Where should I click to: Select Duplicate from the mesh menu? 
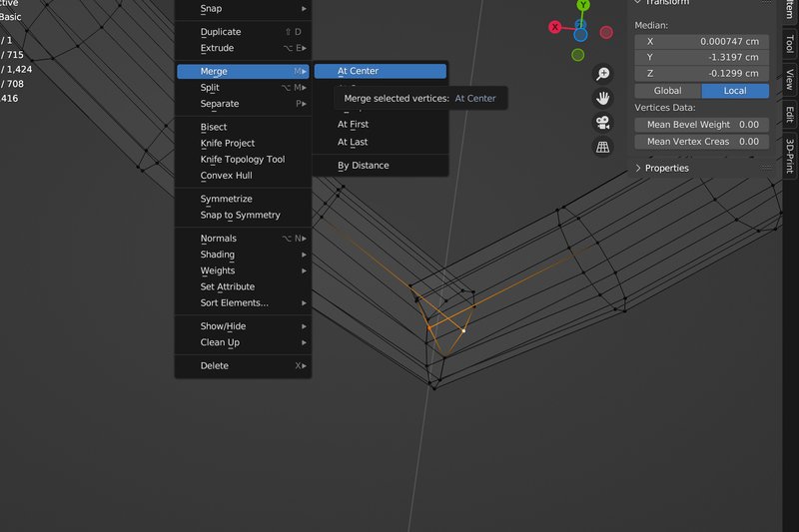243,32
